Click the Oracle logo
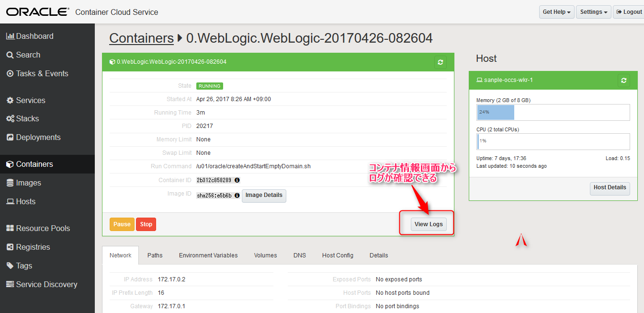The image size is (644, 313). [38, 12]
